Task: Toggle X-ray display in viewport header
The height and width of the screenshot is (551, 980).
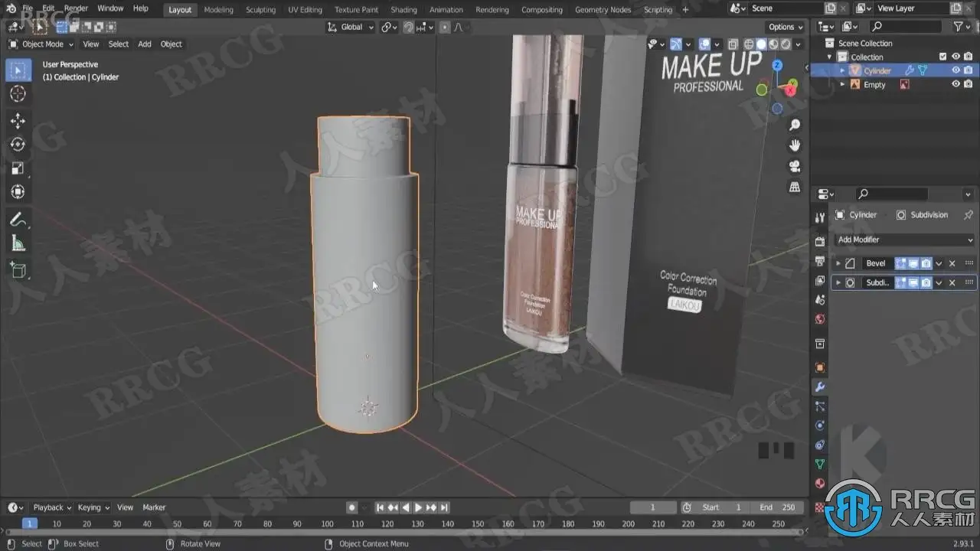Action: click(x=733, y=44)
